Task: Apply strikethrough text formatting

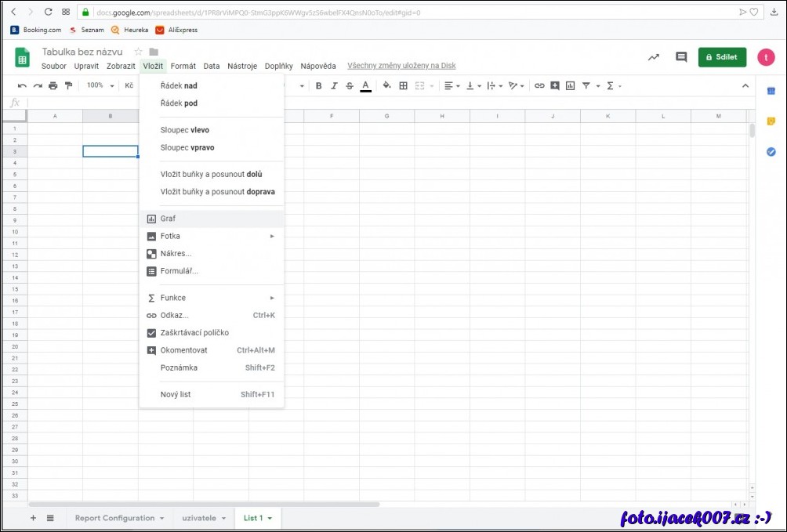Action: 350,85
